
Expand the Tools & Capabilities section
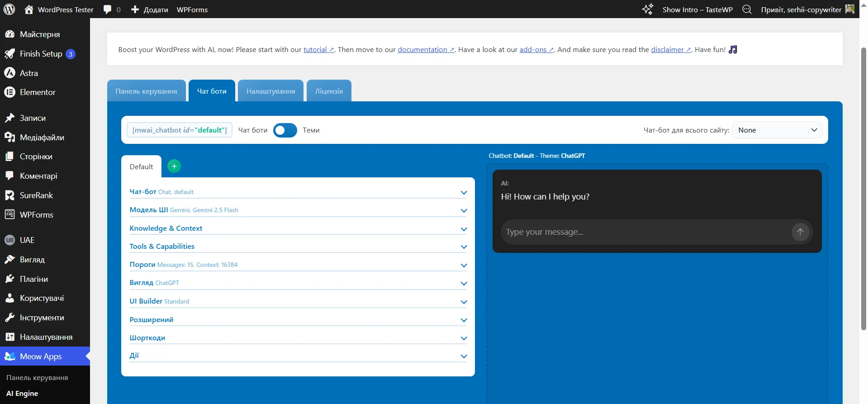298,247
